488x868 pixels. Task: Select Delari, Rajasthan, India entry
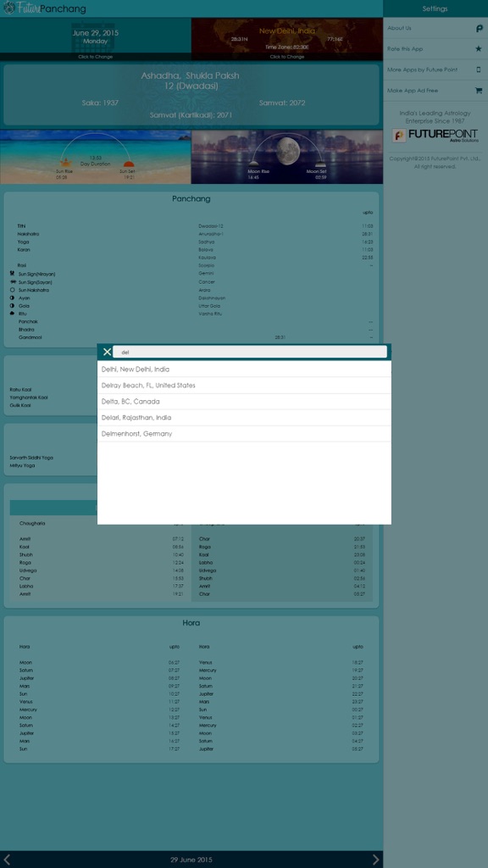tap(244, 417)
